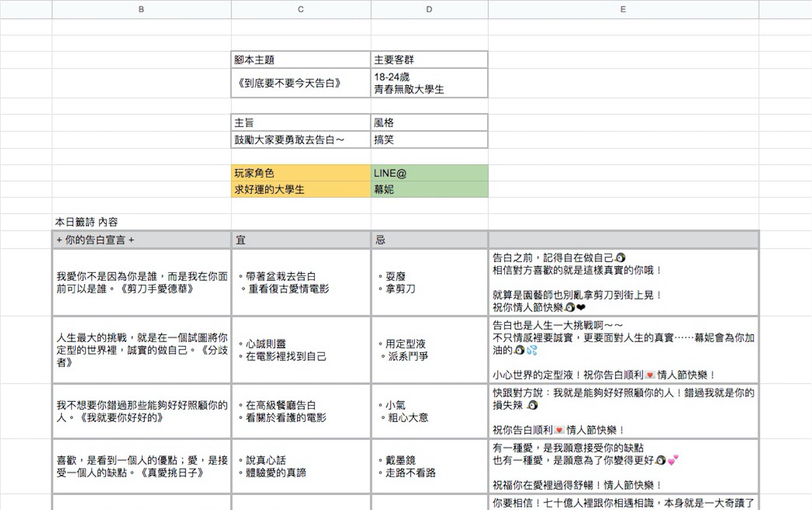The image size is (812, 510).
Task: Click the 18-24歲 青春無敵大學生 cell
Action: (x=429, y=83)
